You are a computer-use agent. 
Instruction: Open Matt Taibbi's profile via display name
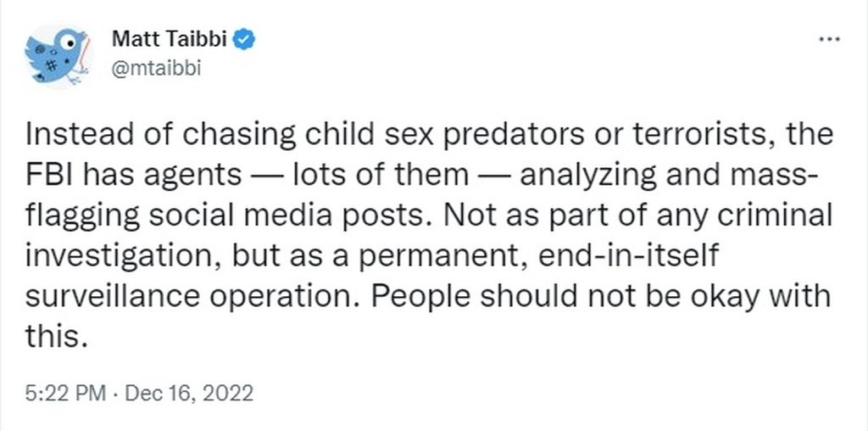170,39
